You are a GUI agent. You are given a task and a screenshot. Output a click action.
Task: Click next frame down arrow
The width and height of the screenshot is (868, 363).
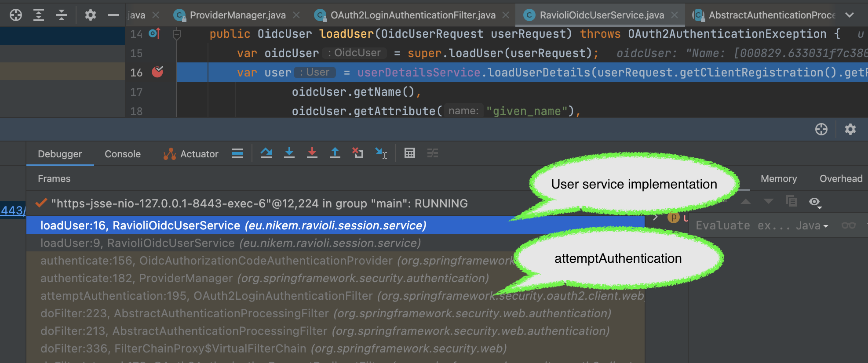point(769,201)
